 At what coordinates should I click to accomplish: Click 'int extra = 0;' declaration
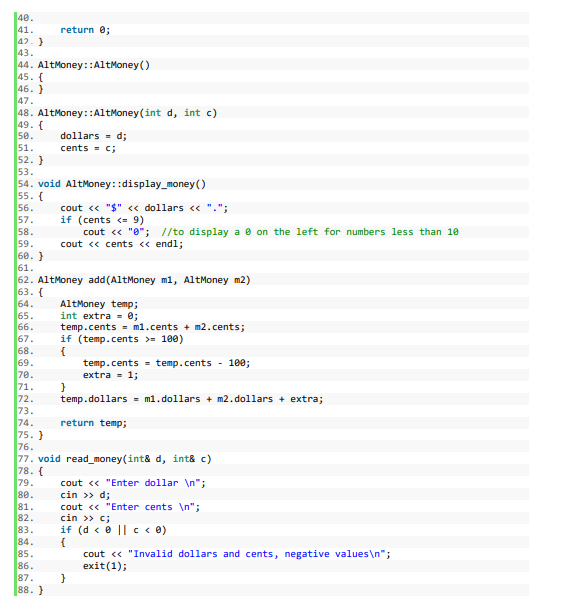click(x=99, y=315)
